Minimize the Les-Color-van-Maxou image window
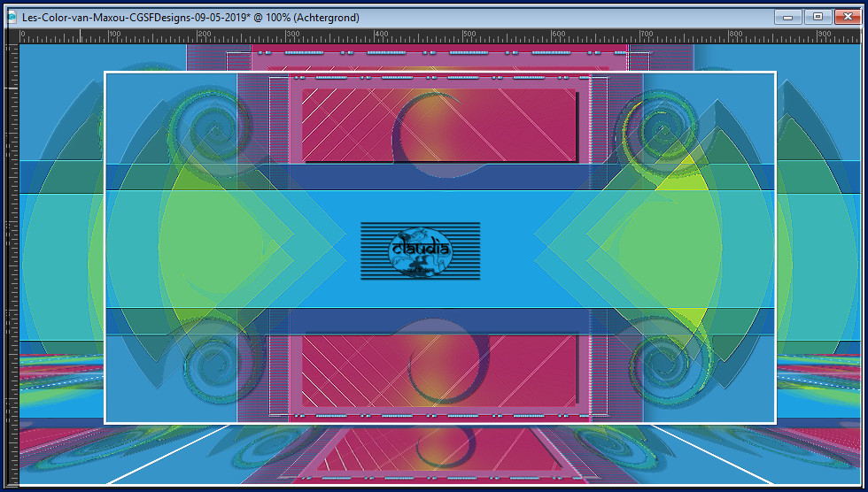This screenshot has width=868, height=492. pyautogui.click(x=788, y=17)
